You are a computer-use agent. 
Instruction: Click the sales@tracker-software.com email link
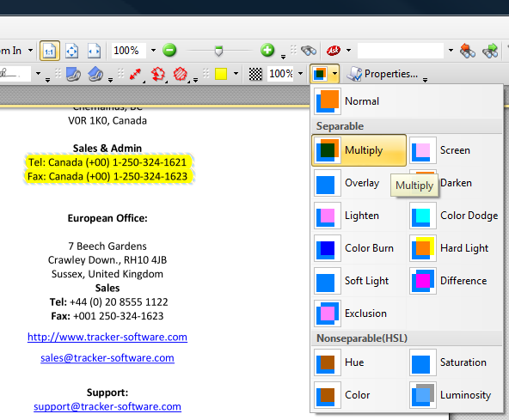(107, 357)
